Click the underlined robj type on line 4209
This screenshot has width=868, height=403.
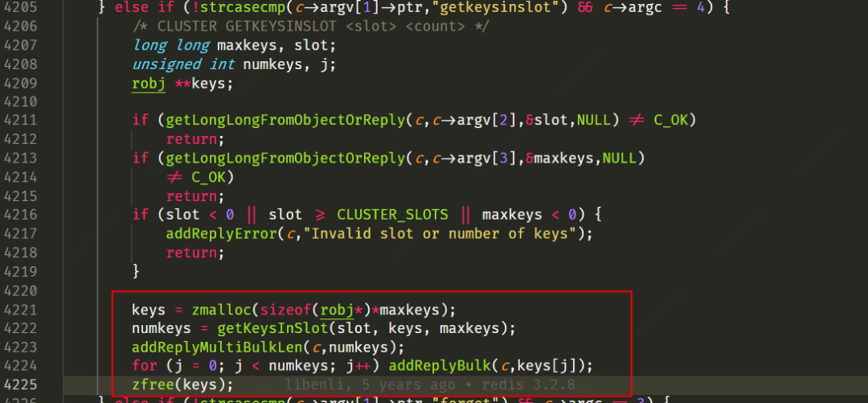149,84
